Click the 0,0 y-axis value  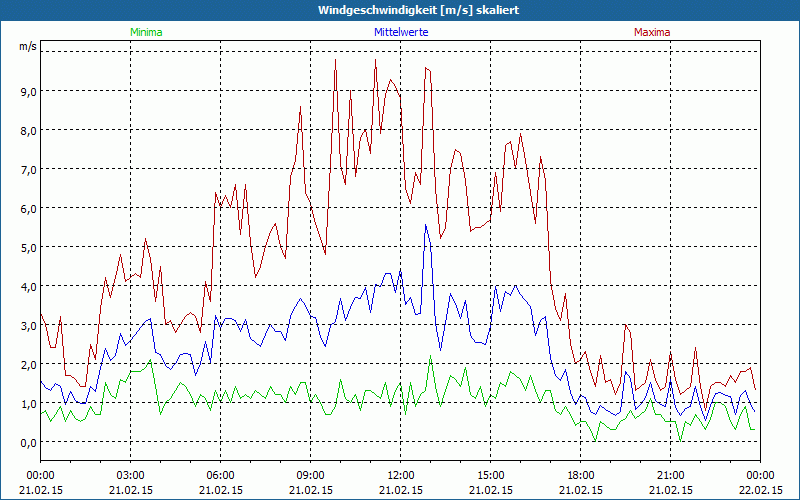click(x=28, y=443)
